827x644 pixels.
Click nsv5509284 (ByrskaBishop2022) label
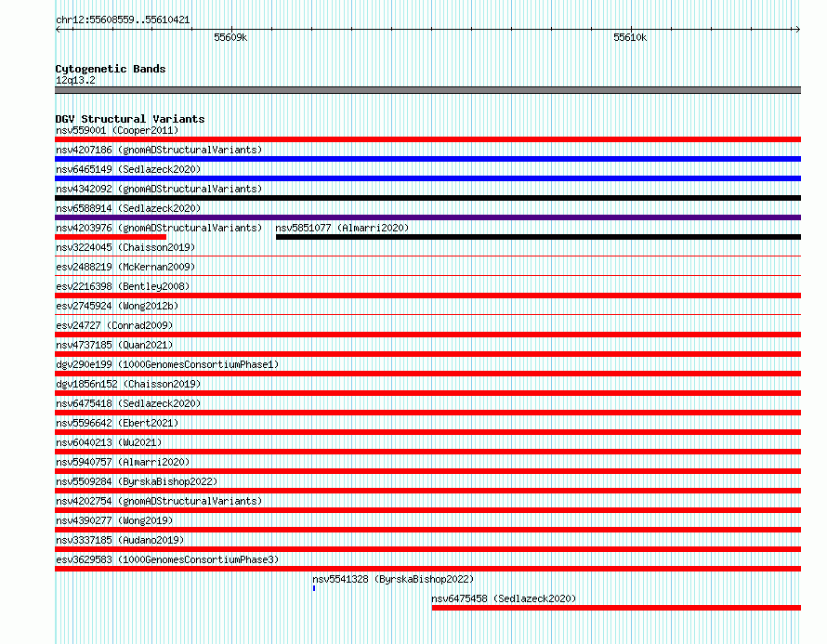[x=137, y=481]
